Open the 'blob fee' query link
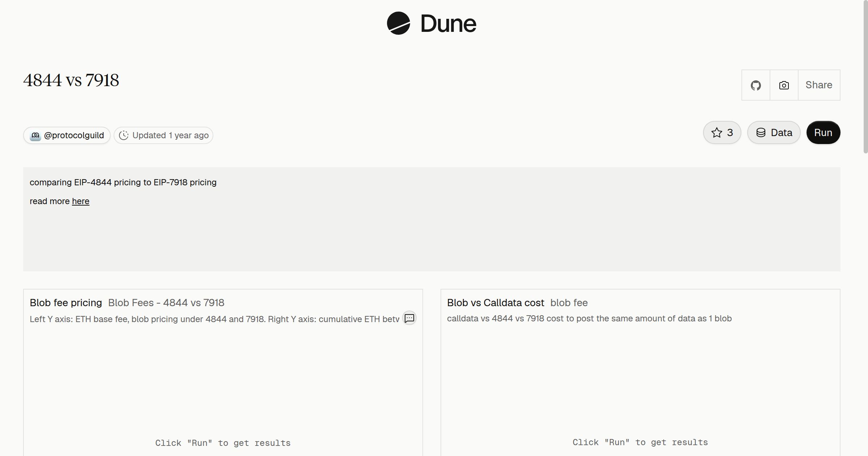Screen dimensions: 868x456 coord(569,303)
